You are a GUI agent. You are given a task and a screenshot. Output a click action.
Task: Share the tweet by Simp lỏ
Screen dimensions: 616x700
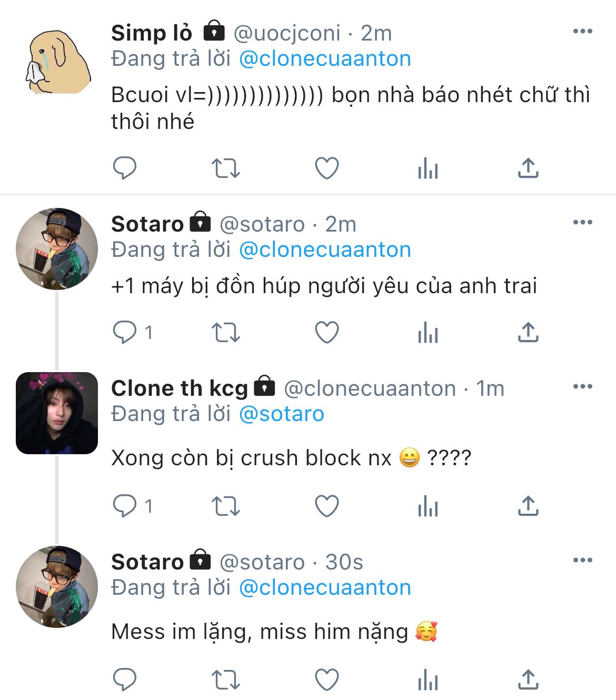coord(528,168)
